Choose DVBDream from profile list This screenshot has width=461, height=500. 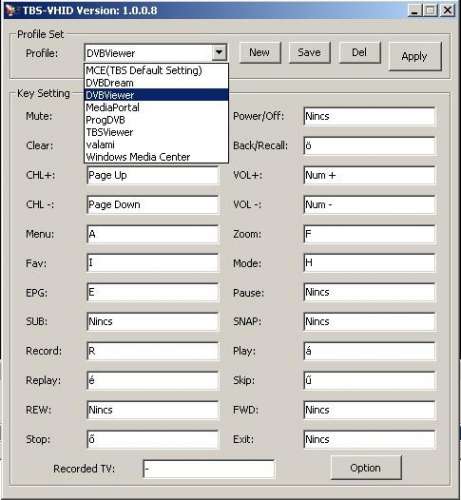pyautogui.click(x=156, y=83)
